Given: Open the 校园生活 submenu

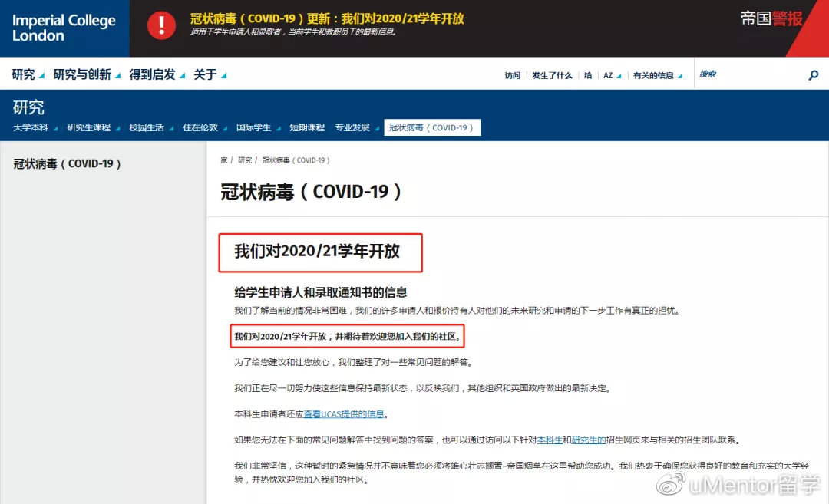Looking at the screenshot, I should coord(151,128).
